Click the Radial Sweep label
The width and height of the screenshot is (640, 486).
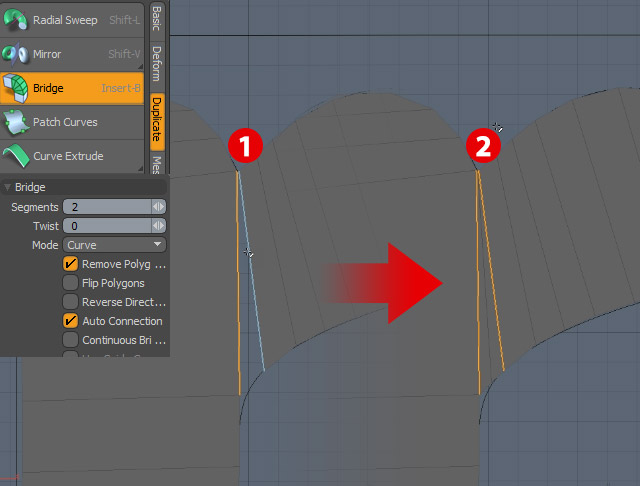pyautogui.click(x=65, y=20)
